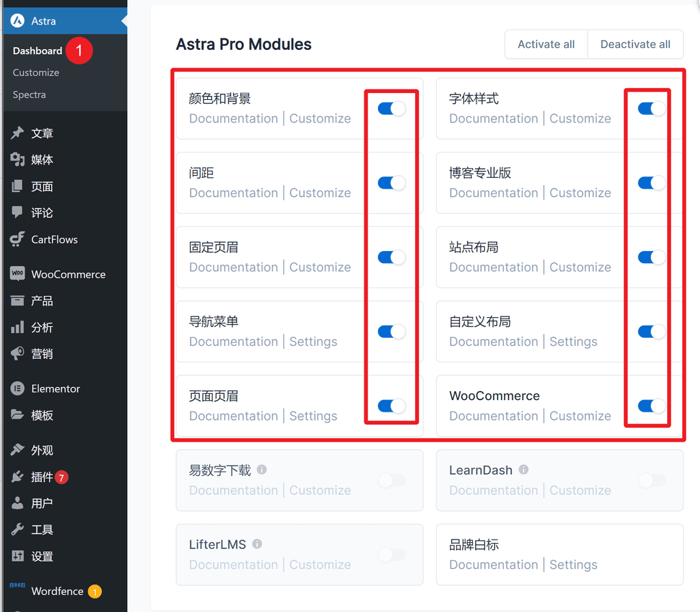Toggle the 间距 module switch
Screen dimensions: 700x612
[x=392, y=183]
